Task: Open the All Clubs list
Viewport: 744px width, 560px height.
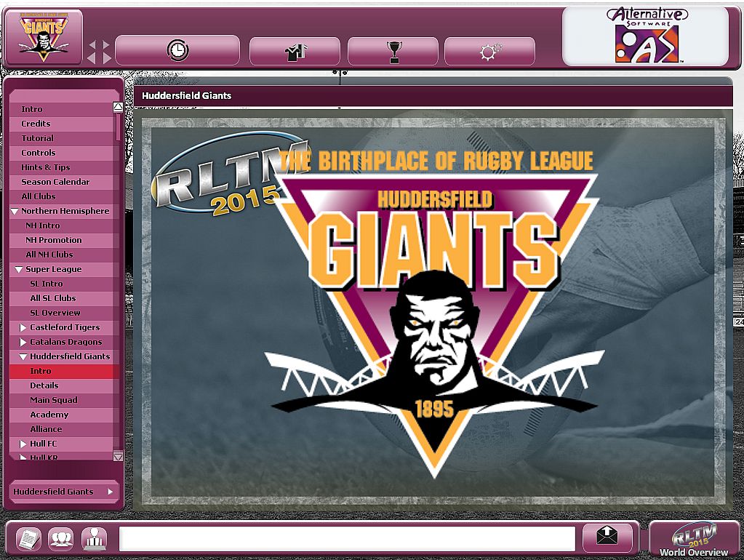Action: coord(61,196)
